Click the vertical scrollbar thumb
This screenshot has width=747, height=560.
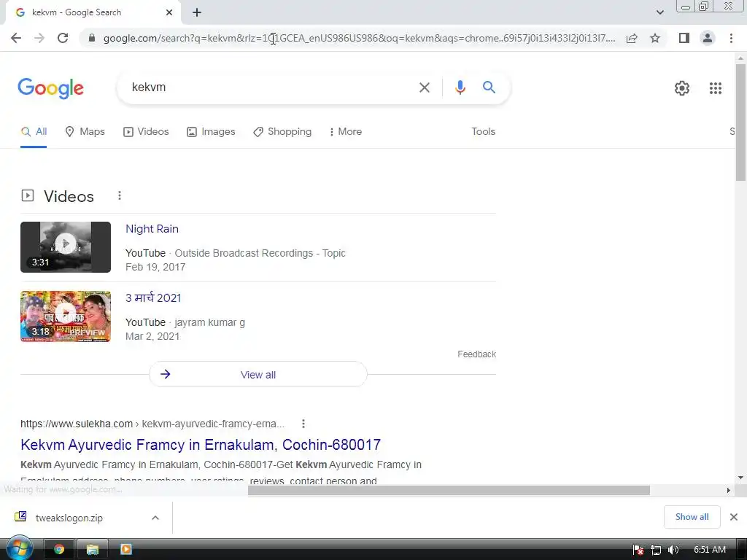740,122
